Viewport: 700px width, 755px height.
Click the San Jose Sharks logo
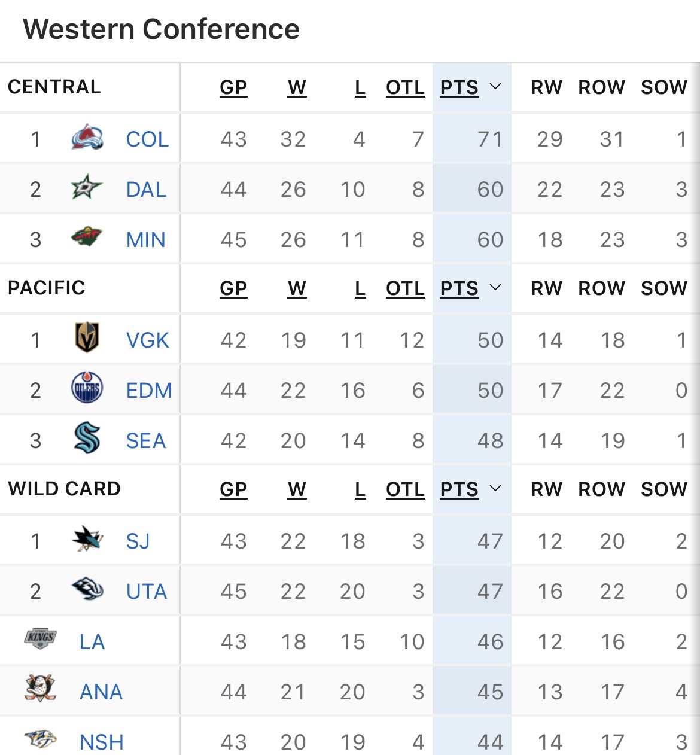point(87,540)
